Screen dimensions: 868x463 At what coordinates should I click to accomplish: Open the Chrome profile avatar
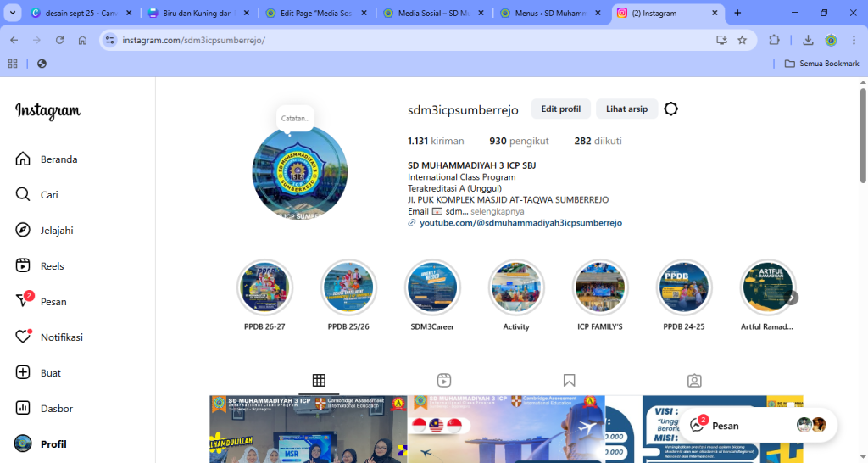[831, 40]
